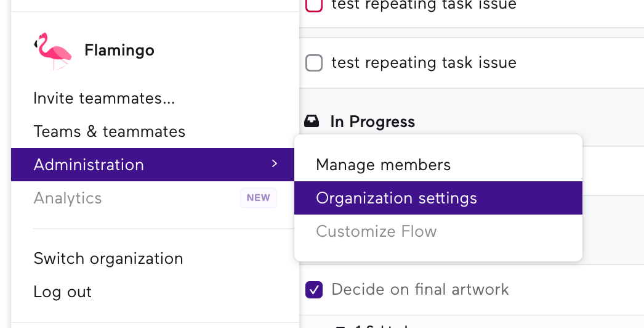Check the gray-outlined test repeating task checkbox
644x328 pixels.
314,63
